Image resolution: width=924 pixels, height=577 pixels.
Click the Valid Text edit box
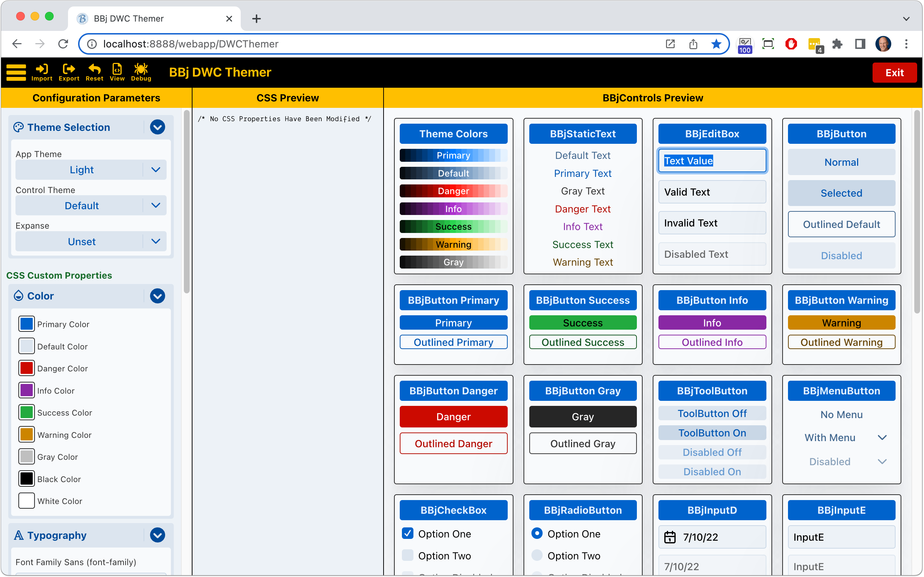(x=712, y=192)
